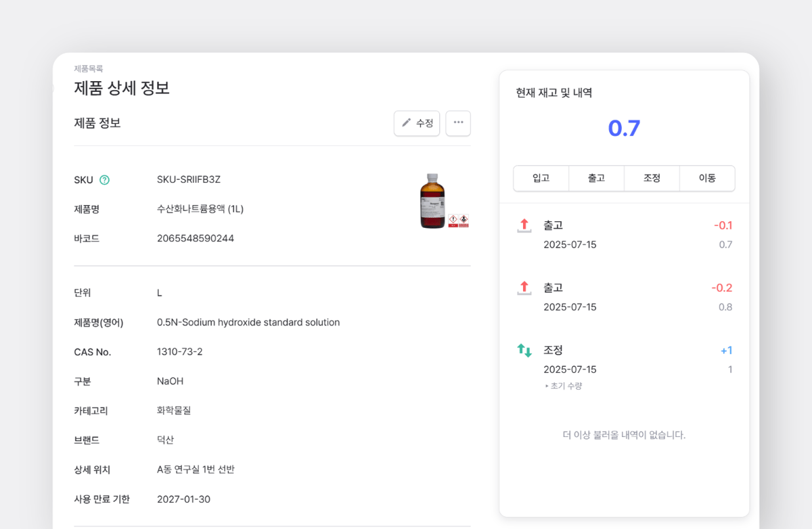Click the exclamation hazard pictogram on the product label
Image resolution: width=812 pixels, height=529 pixels.
[x=453, y=219]
